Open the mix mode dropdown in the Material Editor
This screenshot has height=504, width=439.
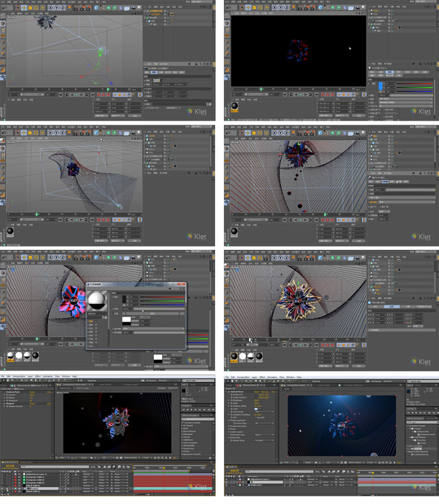[x=154, y=329]
